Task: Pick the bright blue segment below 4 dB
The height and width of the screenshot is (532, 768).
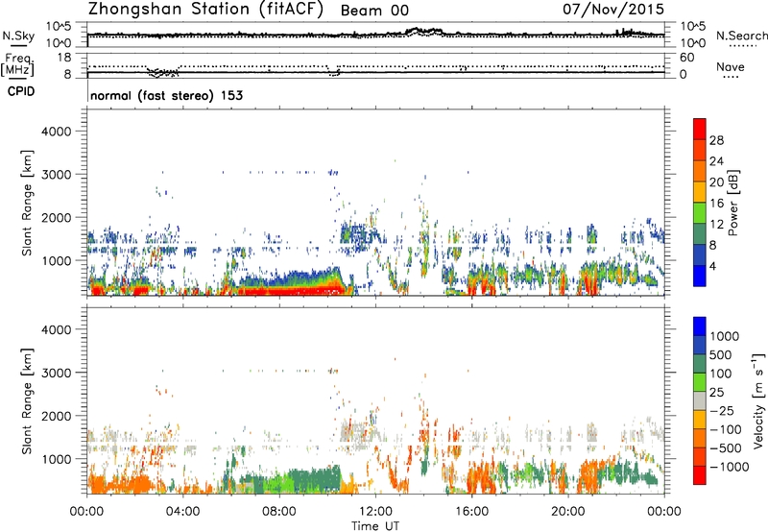Action: coord(700,277)
